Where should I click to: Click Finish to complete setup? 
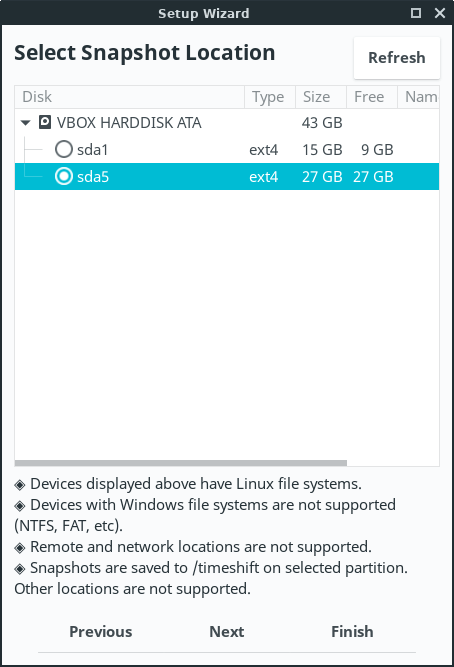tap(352, 632)
